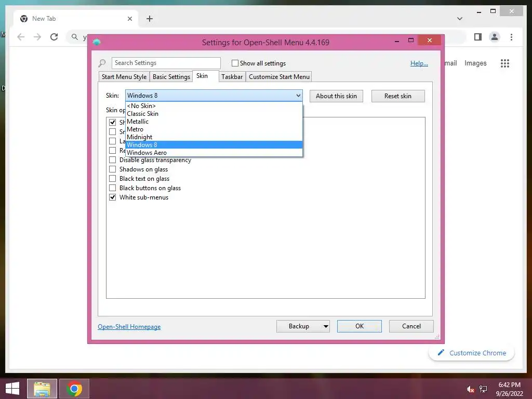The width and height of the screenshot is (532, 399).
Task: Select Classic Skin in the dropdown
Action: click(x=214, y=114)
